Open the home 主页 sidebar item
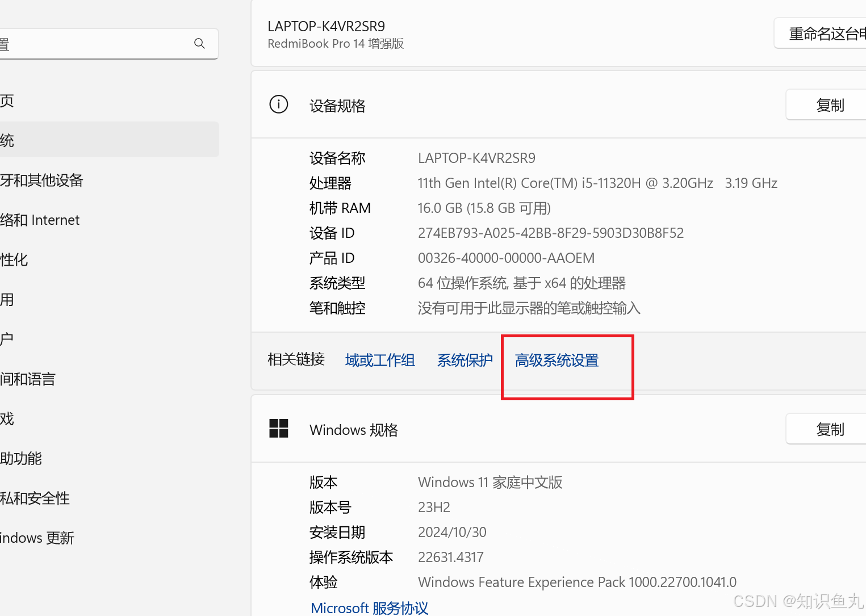 [x=109, y=101]
